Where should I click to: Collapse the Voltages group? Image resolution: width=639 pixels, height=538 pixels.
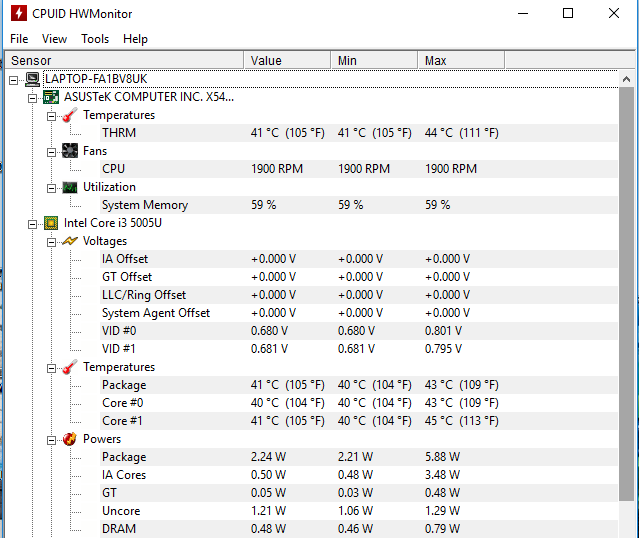(x=51, y=243)
